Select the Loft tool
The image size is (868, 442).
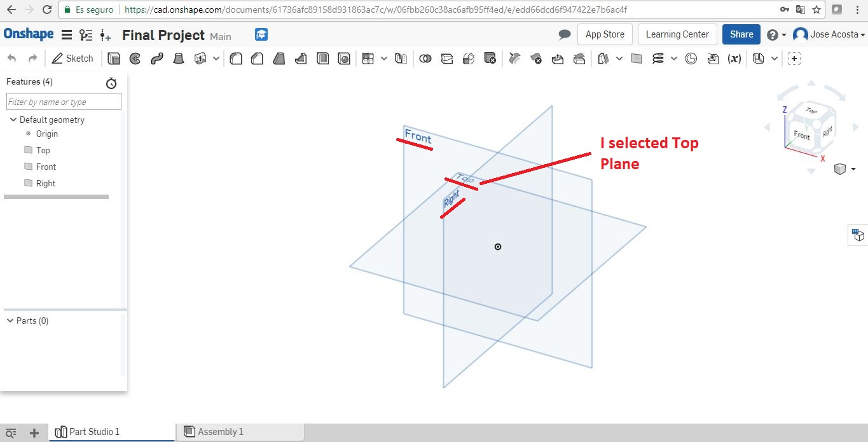coord(179,59)
